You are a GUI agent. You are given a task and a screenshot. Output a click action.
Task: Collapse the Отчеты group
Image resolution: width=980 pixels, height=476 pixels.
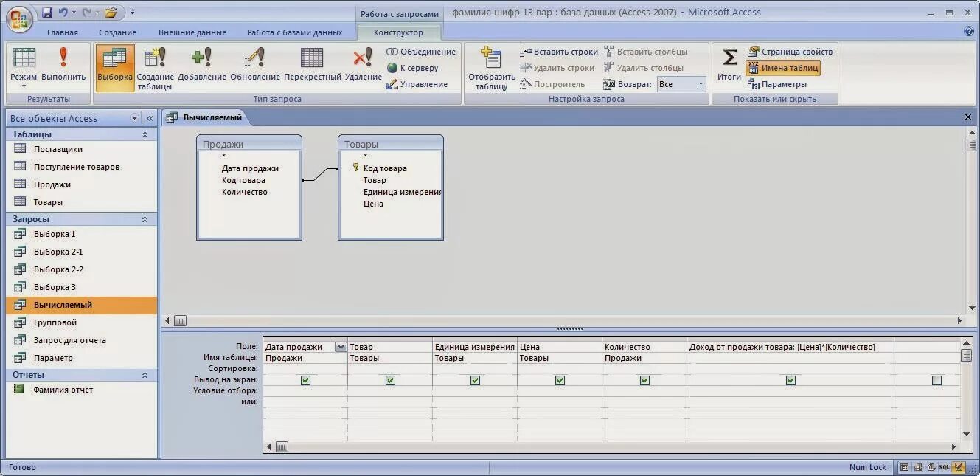145,375
